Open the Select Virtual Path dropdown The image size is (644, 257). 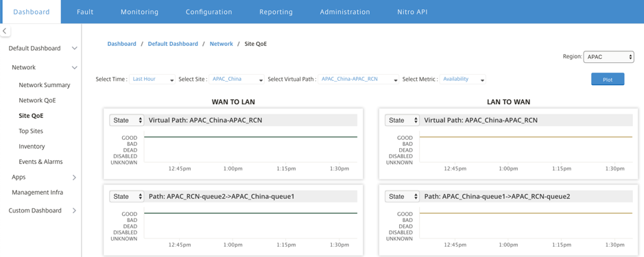tap(358, 79)
